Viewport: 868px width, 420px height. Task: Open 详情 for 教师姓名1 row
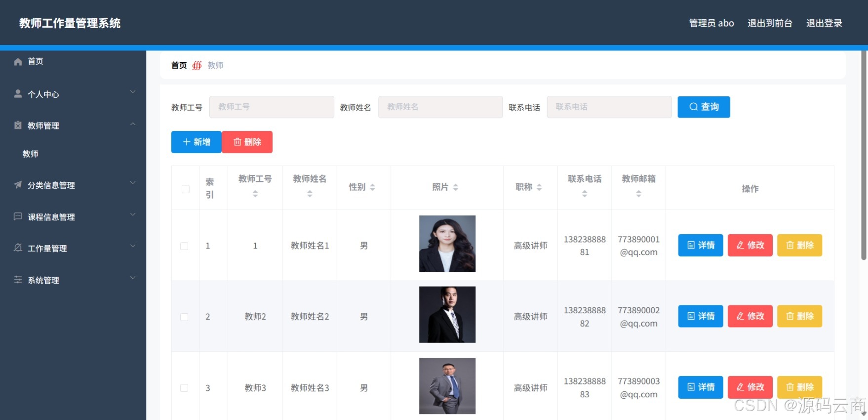701,245
